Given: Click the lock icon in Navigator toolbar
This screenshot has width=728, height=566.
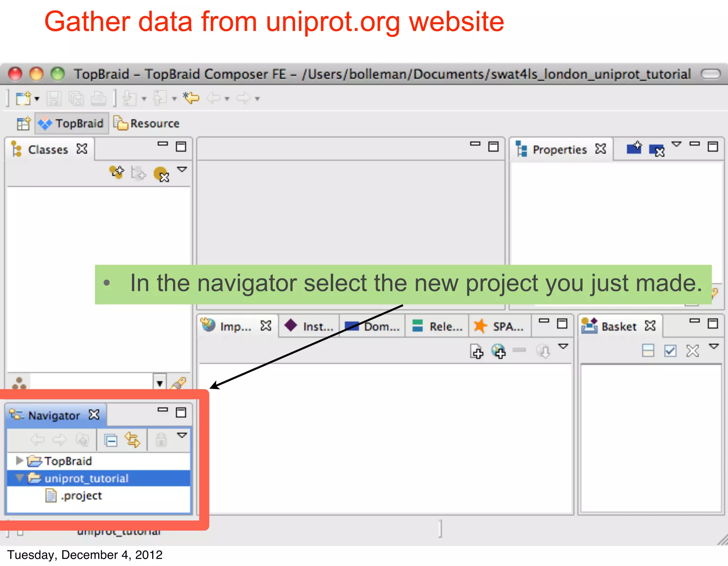Looking at the screenshot, I should pyautogui.click(x=161, y=440).
